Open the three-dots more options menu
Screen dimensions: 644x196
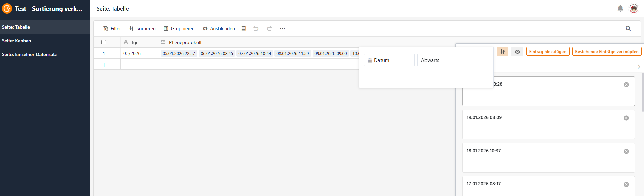282,28
